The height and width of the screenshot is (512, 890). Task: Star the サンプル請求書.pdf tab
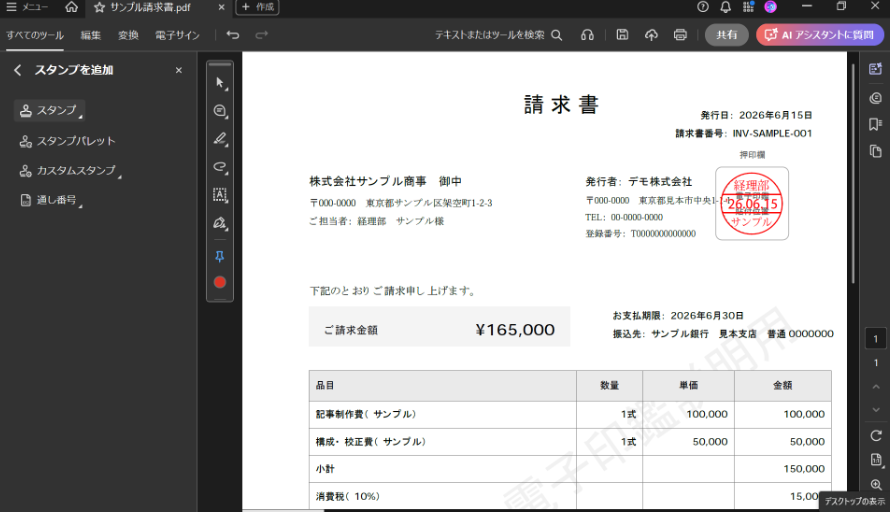coord(100,7)
